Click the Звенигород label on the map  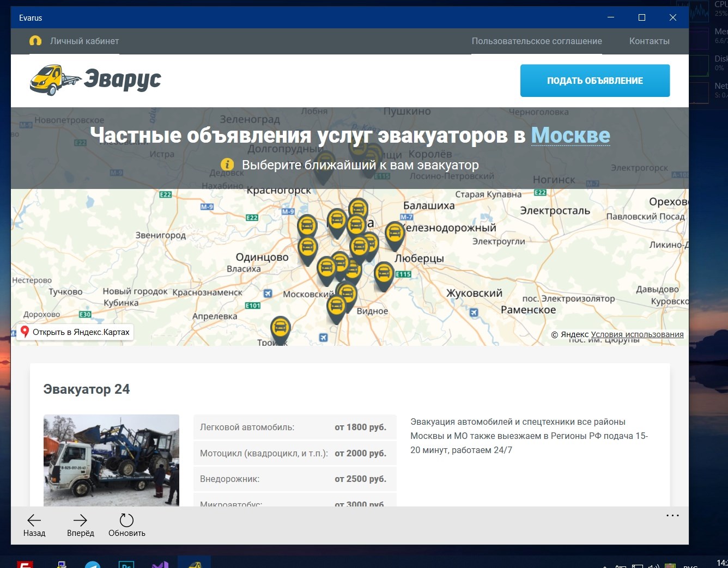(161, 235)
